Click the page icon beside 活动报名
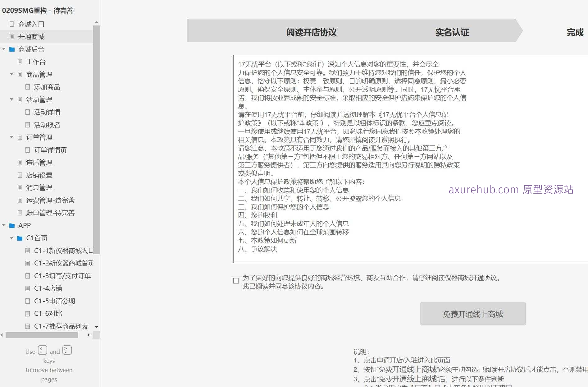 coord(28,125)
